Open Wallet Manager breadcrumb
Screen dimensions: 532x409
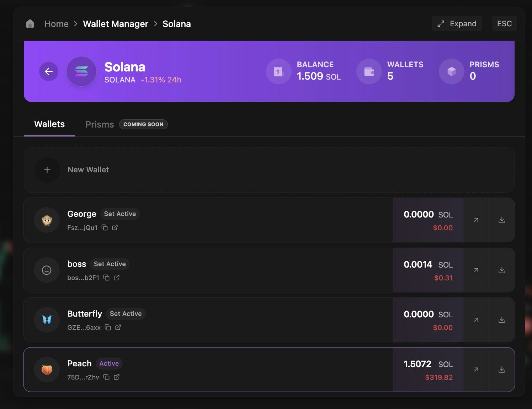pos(116,24)
